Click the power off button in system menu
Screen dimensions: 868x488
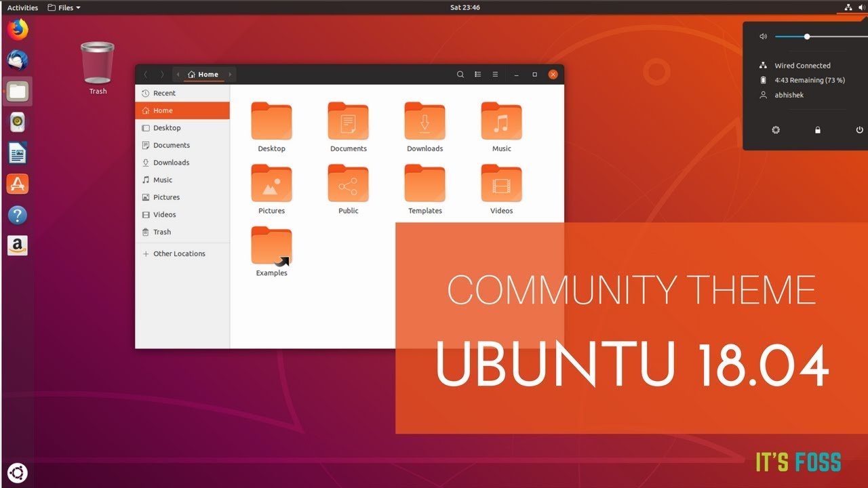859,129
